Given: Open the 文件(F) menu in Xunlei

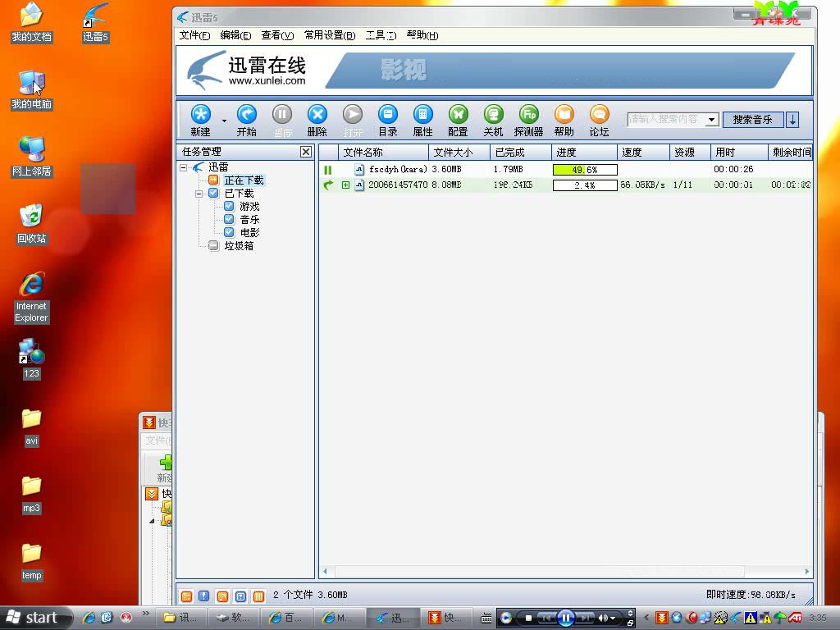Looking at the screenshot, I should (194, 35).
